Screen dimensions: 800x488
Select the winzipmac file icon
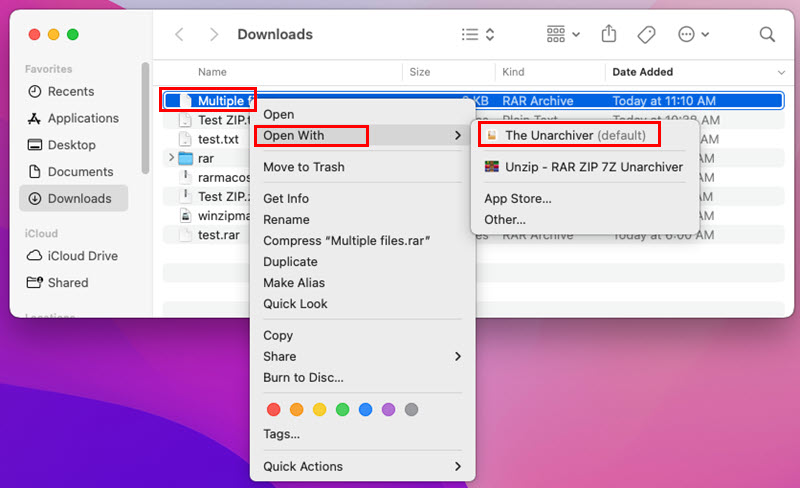tap(185, 215)
